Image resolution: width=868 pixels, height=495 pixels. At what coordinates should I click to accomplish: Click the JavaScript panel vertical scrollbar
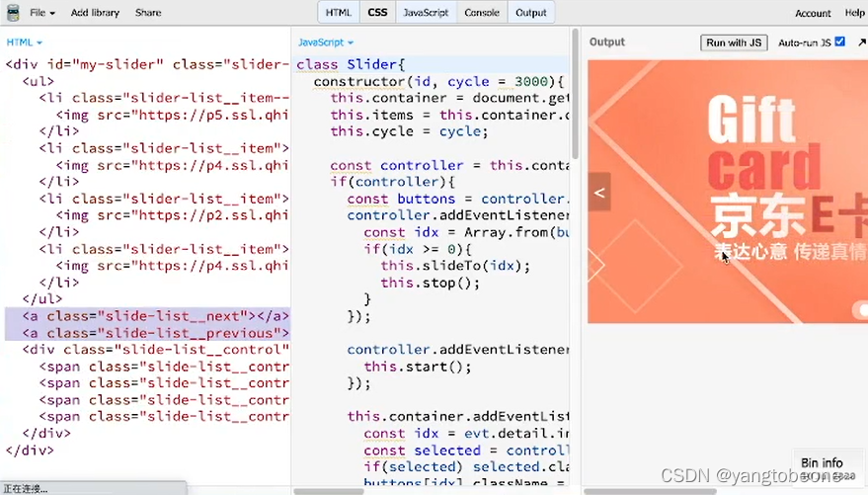click(x=575, y=93)
